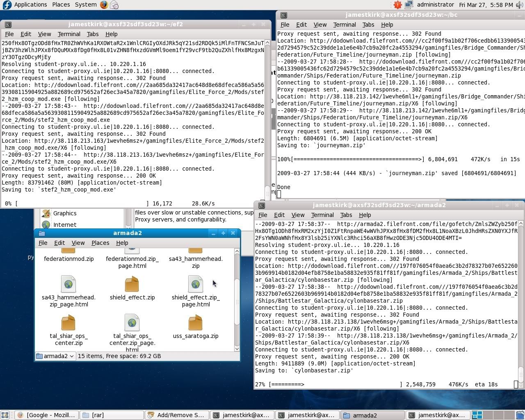
Task: Open File menu in bc terminal
Action: (x=285, y=25)
